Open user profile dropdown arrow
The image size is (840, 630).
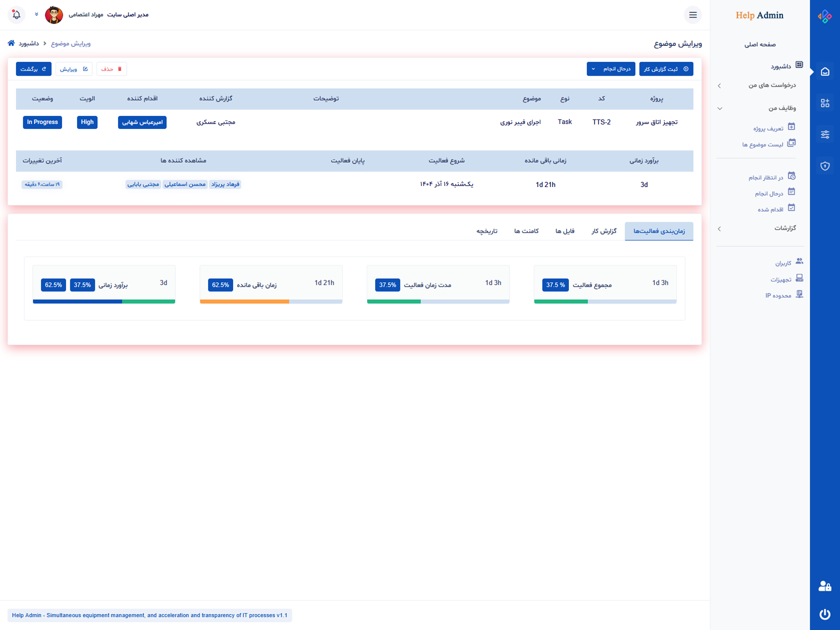coord(37,14)
